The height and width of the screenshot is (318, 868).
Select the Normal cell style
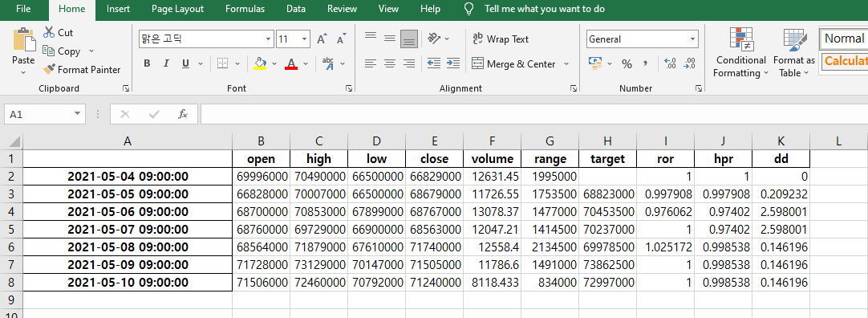(x=844, y=39)
